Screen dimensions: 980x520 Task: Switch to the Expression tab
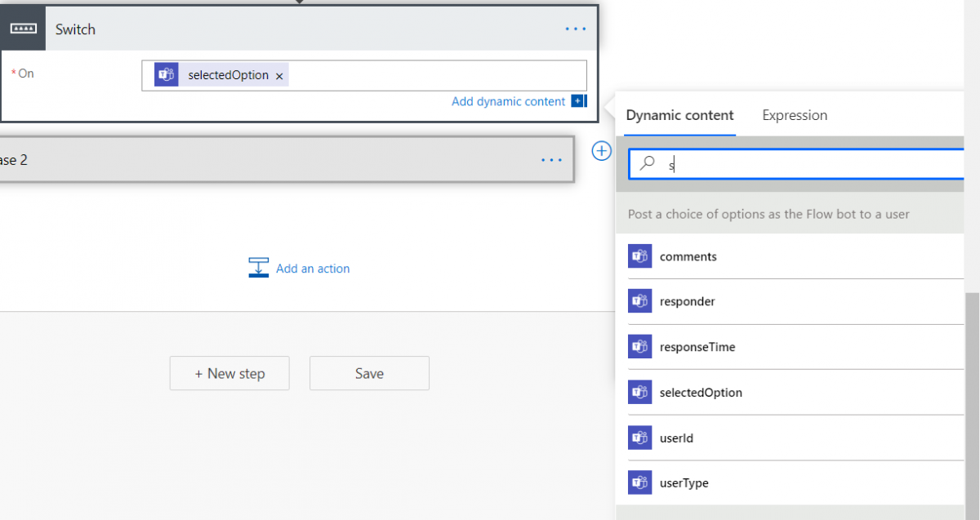pyautogui.click(x=794, y=115)
